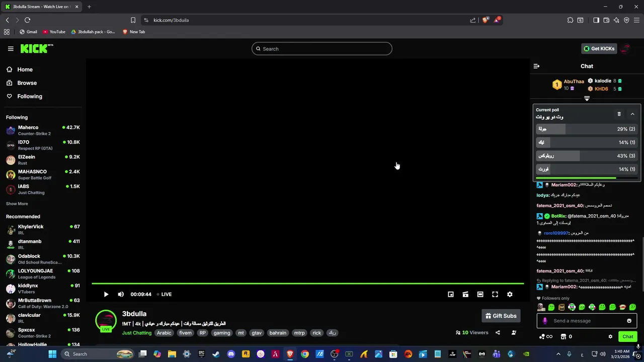Viewport: 644px width, 362px height.
Task: Expand Show More followed channels
Action: click(17, 204)
